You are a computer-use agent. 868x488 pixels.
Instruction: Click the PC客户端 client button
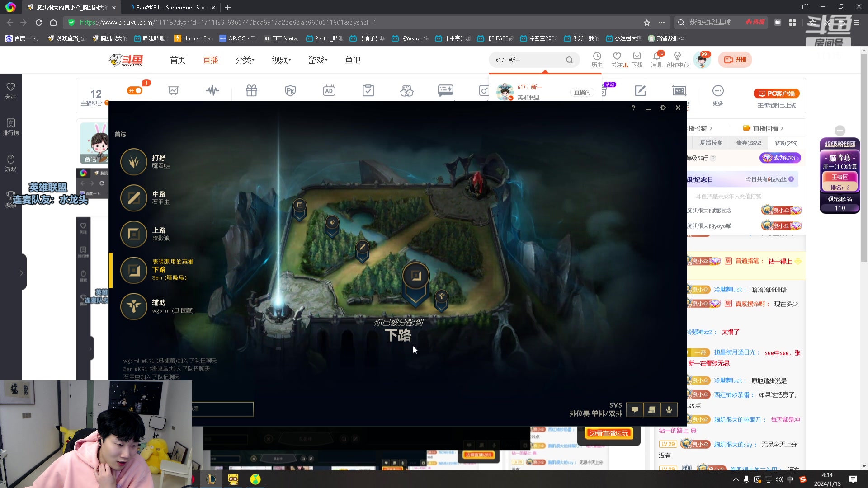(x=777, y=94)
